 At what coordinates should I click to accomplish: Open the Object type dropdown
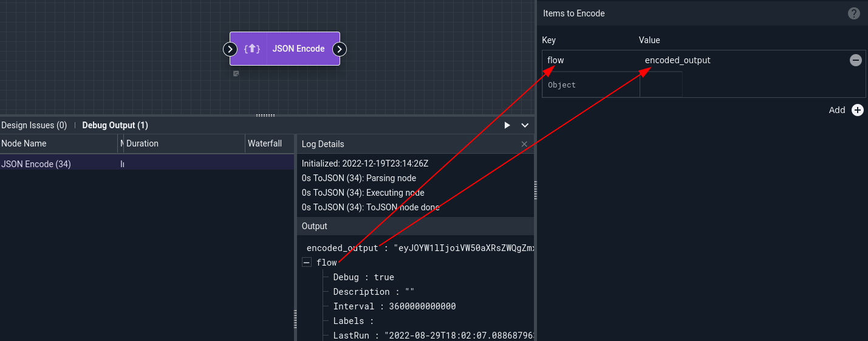pyautogui.click(x=591, y=85)
